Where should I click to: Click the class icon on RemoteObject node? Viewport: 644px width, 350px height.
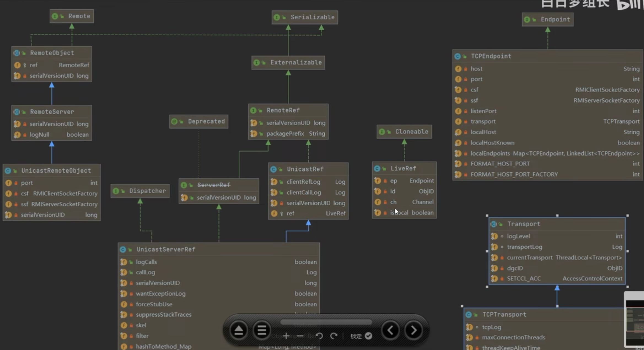[x=17, y=53]
